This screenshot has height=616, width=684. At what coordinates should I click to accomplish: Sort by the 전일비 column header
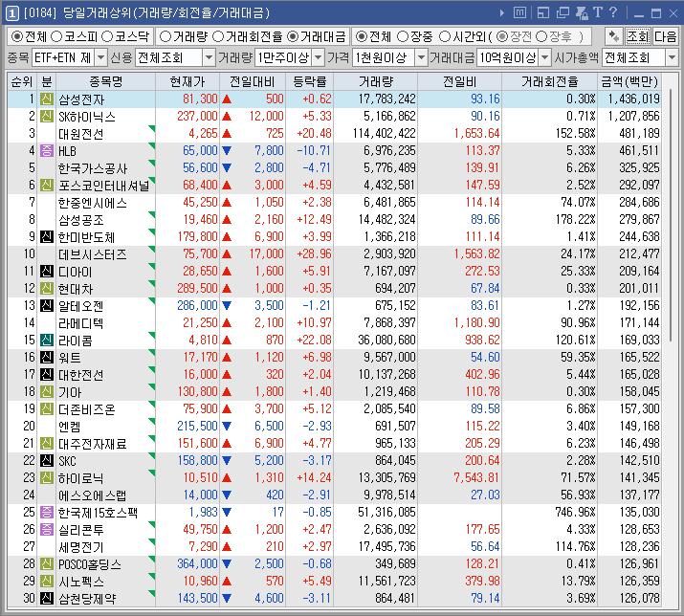pyautogui.click(x=459, y=81)
